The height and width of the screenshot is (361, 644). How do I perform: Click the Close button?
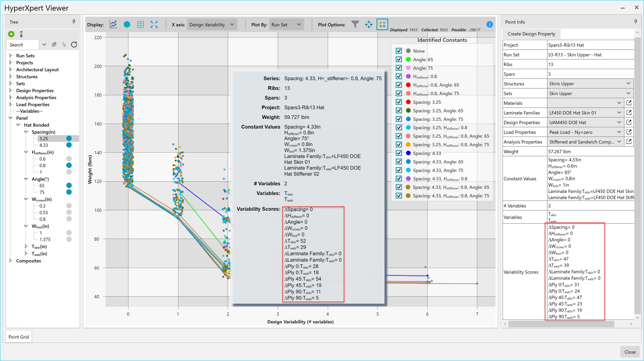(x=630, y=352)
